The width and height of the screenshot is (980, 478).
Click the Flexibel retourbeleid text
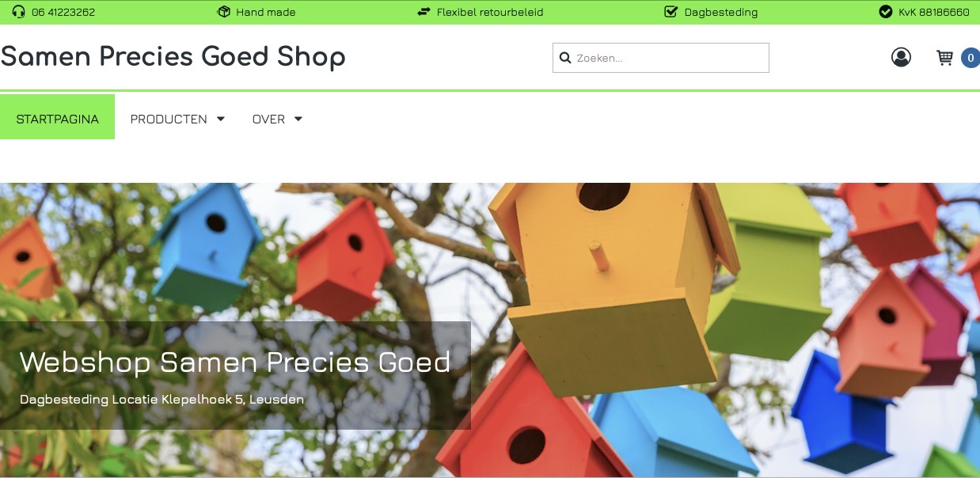tap(490, 12)
